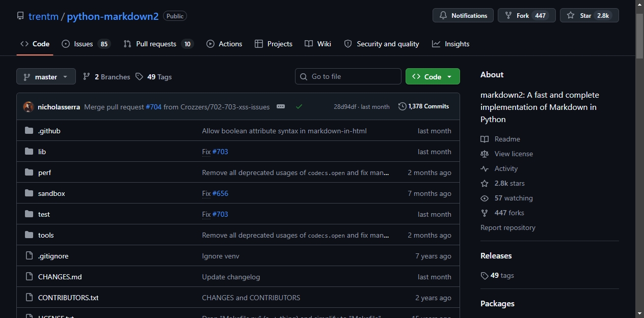The image size is (644, 318).
Task: Open the test folder
Action: 44,214
